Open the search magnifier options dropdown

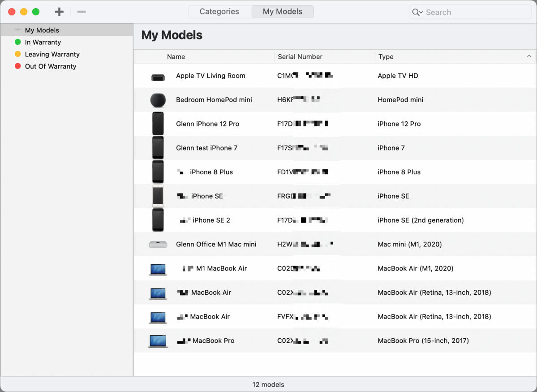tap(417, 13)
